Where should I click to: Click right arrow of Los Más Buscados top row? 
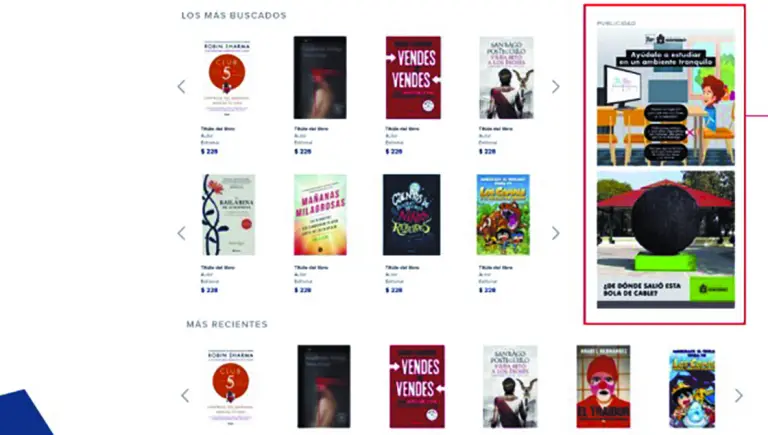pyautogui.click(x=555, y=87)
